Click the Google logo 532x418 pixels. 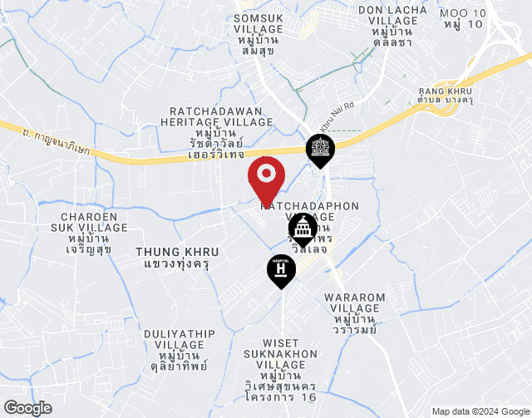[x=28, y=408]
